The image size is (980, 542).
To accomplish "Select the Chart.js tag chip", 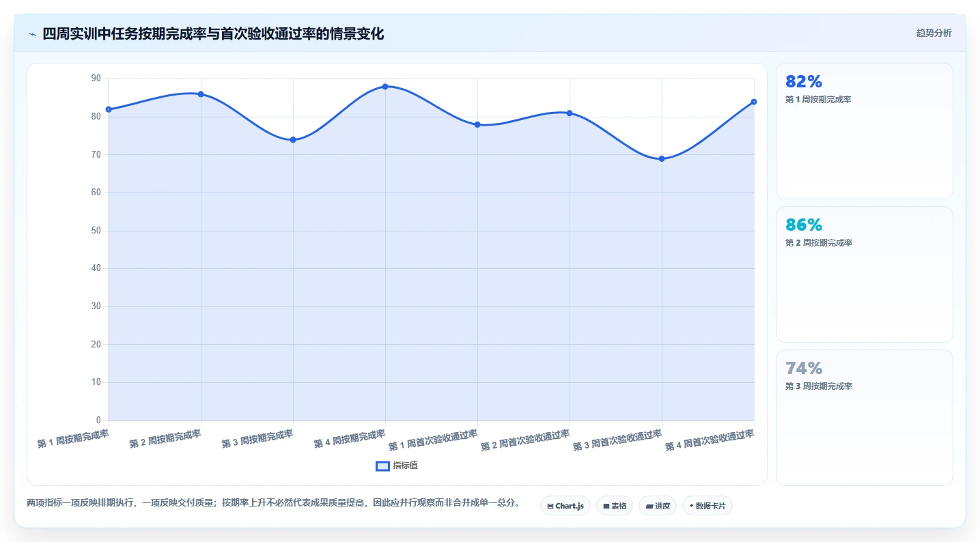I will tap(565, 506).
